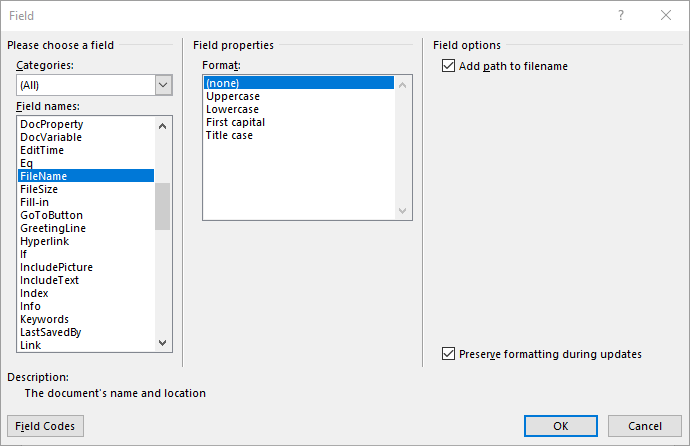
Task: Click the Help question mark icon
Action: tap(620, 15)
